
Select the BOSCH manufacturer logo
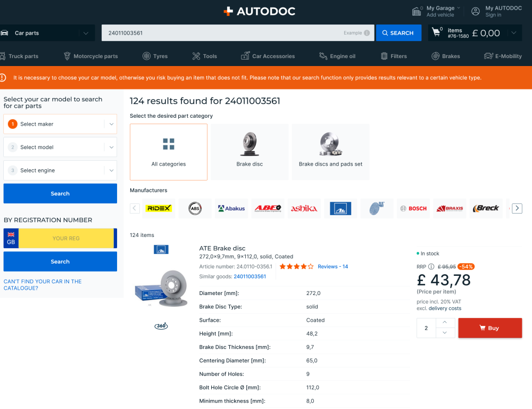[413, 208]
